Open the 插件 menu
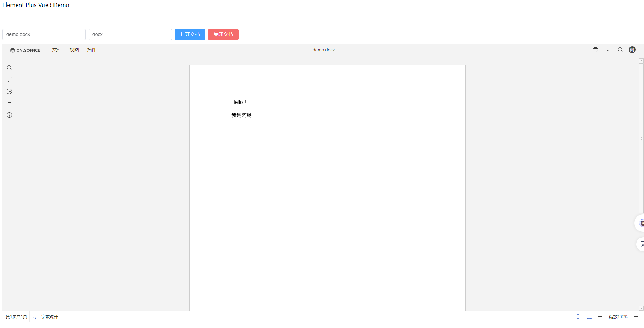Image resolution: width=644 pixels, height=328 pixels. point(92,50)
